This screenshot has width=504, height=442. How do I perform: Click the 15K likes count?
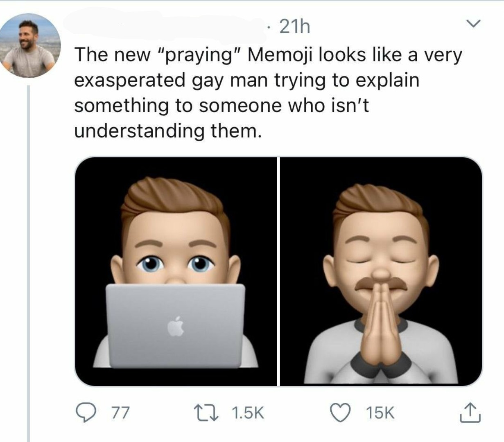pyautogui.click(x=380, y=413)
